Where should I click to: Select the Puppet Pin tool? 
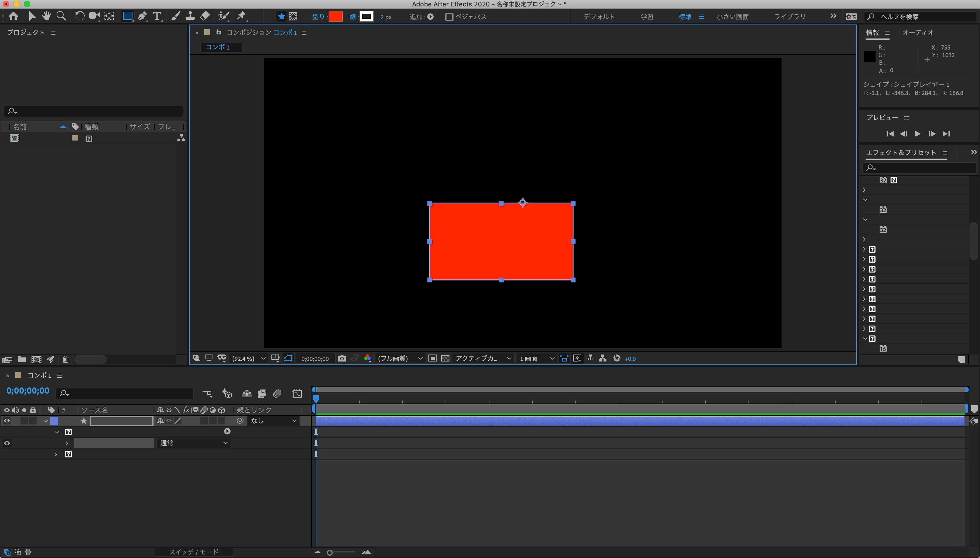[x=241, y=16]
